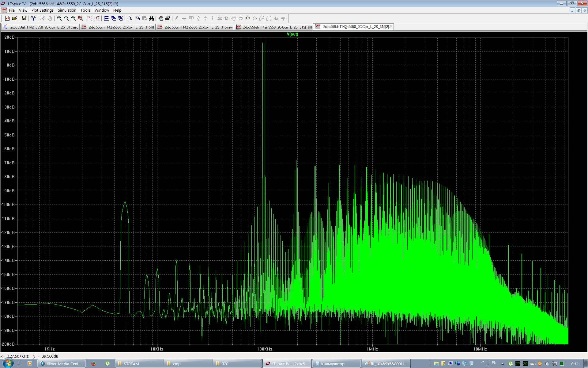The width and height of the screenshot is (588, 368).
Task: Select the active _2S_315[2].fft tab
Action: pos(354,27)
